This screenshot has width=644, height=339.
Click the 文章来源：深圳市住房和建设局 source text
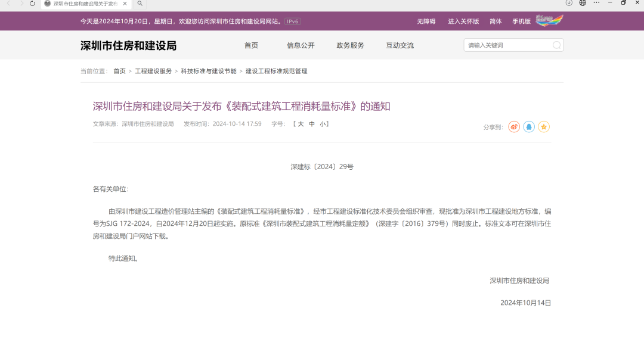(134, 124)
